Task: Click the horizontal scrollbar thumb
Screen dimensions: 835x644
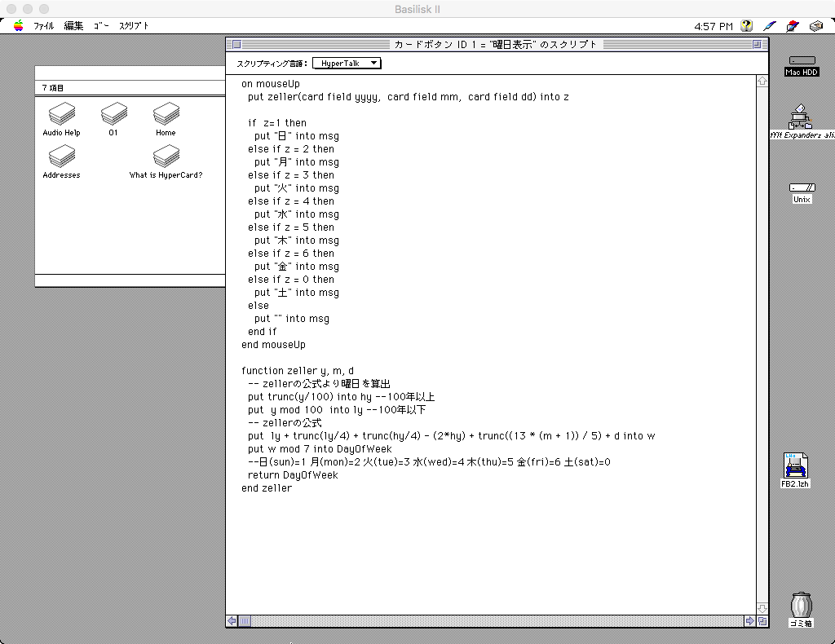Action: pyautogui.click(x=245, y=620)
